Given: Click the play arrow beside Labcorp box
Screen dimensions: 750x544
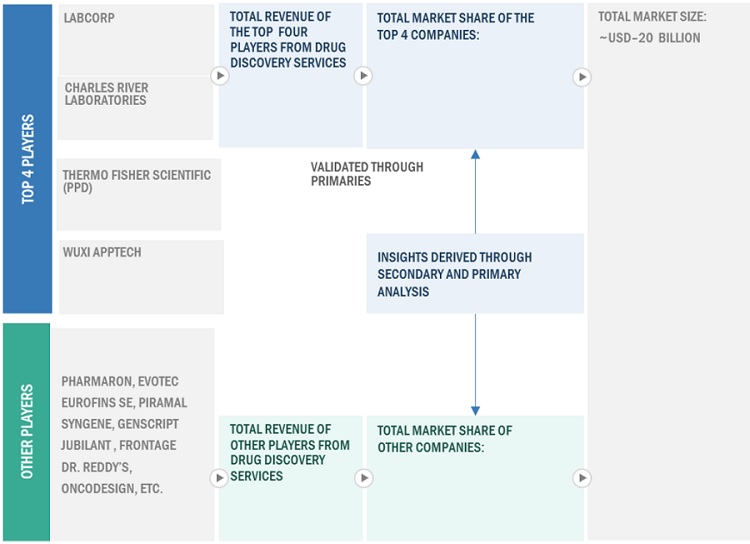Looking at the screenshot, I should (219, 76).
